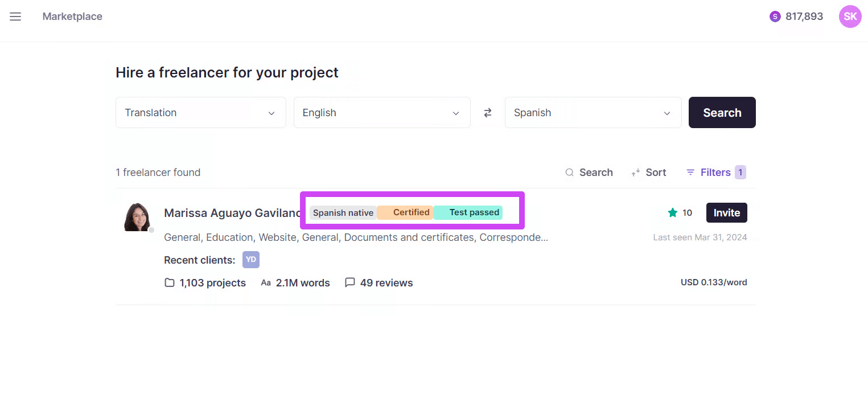Click the Hire a freelancer heading
The height and width of the screenshot is (402, 868).
(x=227, y=73)
